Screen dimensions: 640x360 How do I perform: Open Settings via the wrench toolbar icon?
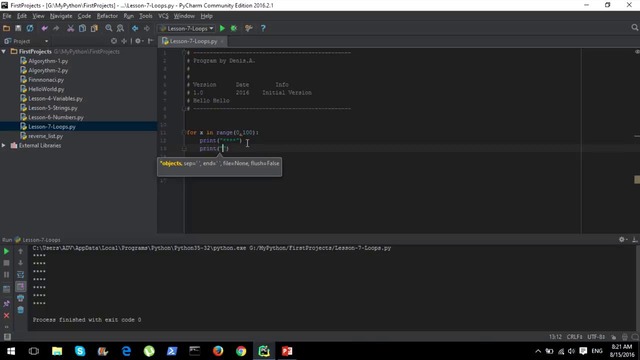click(x=249, y=28)
